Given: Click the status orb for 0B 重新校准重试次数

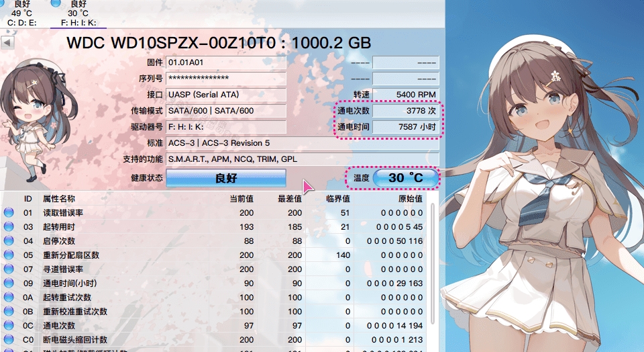Looking at the screenshot, I should pyautogui.click(x=9, y=311).
